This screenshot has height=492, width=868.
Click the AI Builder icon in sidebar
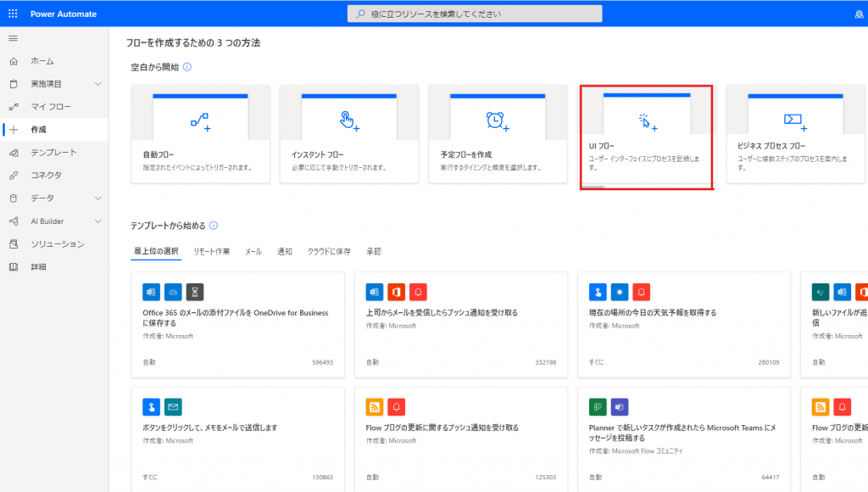14,221
